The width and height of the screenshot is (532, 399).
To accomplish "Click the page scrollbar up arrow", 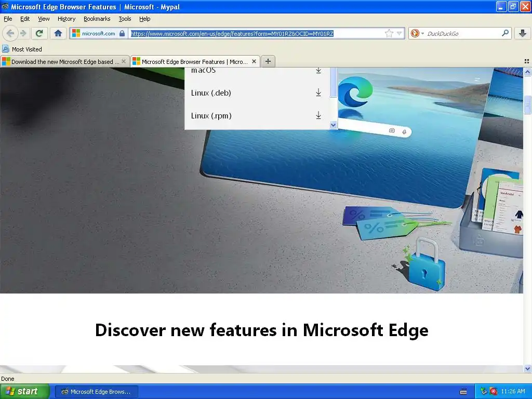I will point(527,72).
